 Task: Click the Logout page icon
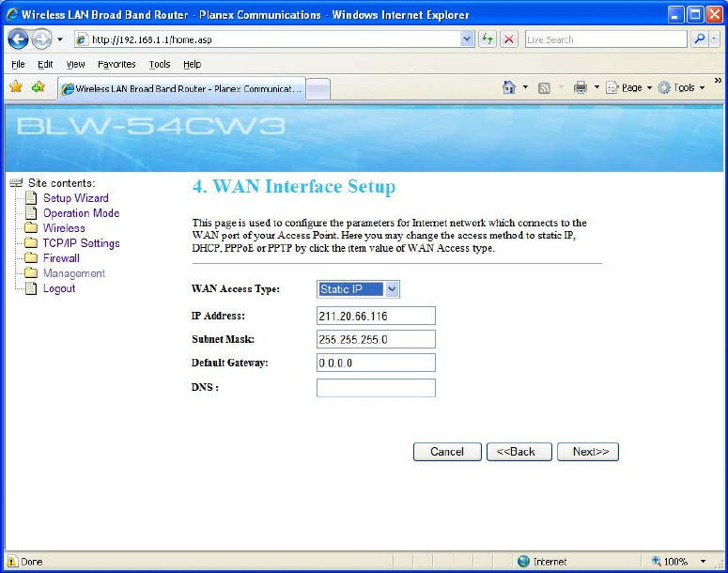31,288
